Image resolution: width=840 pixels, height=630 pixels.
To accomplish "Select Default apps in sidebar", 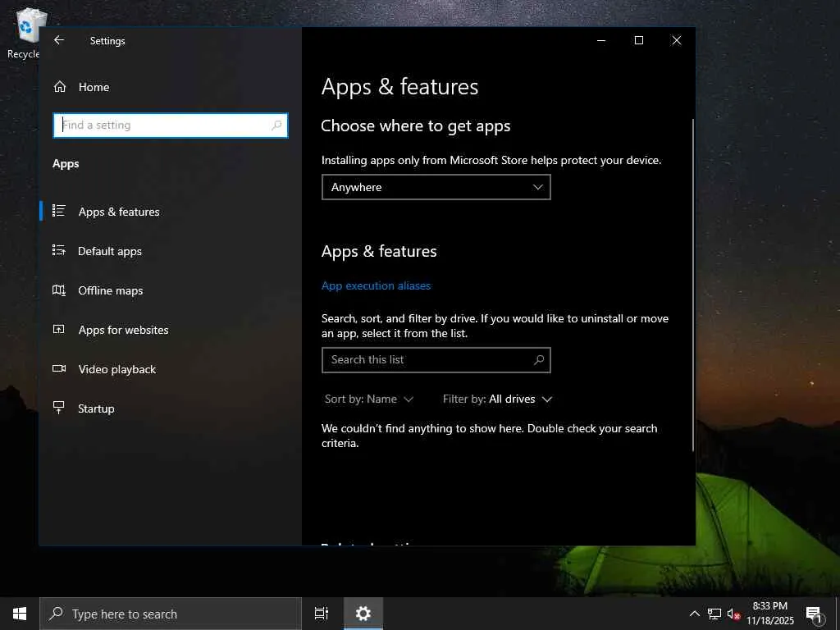I will click(171, 251).
